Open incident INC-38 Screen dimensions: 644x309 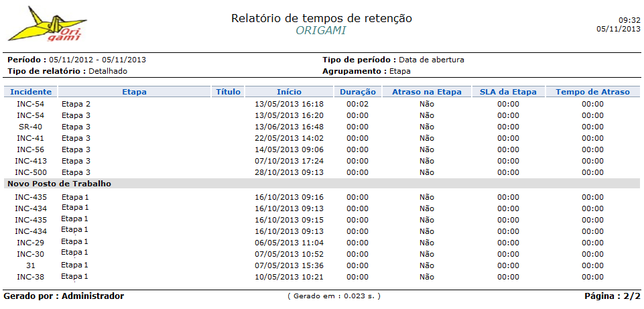31,277
